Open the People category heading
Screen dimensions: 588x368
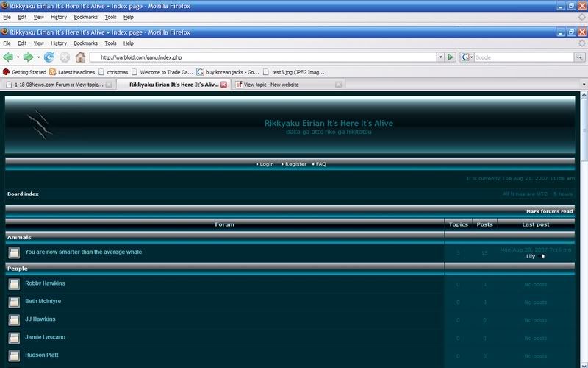coord(17,269)
